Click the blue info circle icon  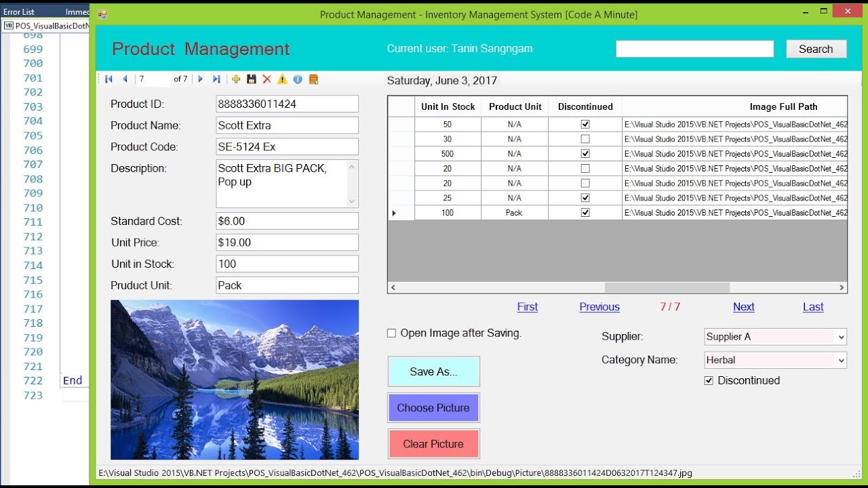pos(298,79)
